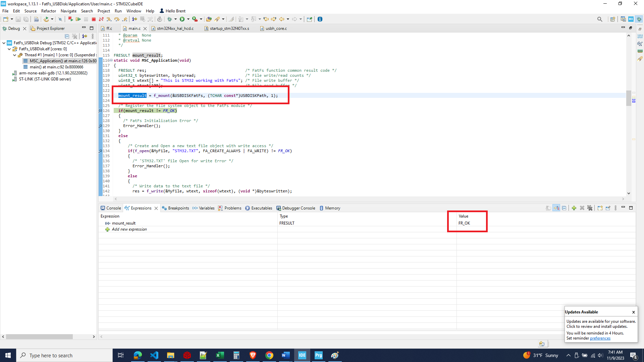Click Add new expression row

(129, 230)
